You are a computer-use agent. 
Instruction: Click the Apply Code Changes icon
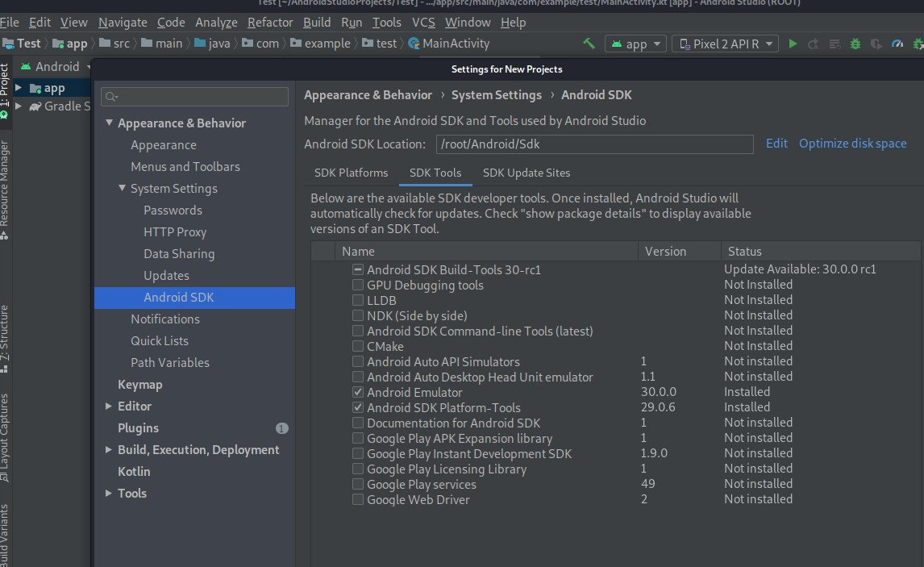point(835,44)
